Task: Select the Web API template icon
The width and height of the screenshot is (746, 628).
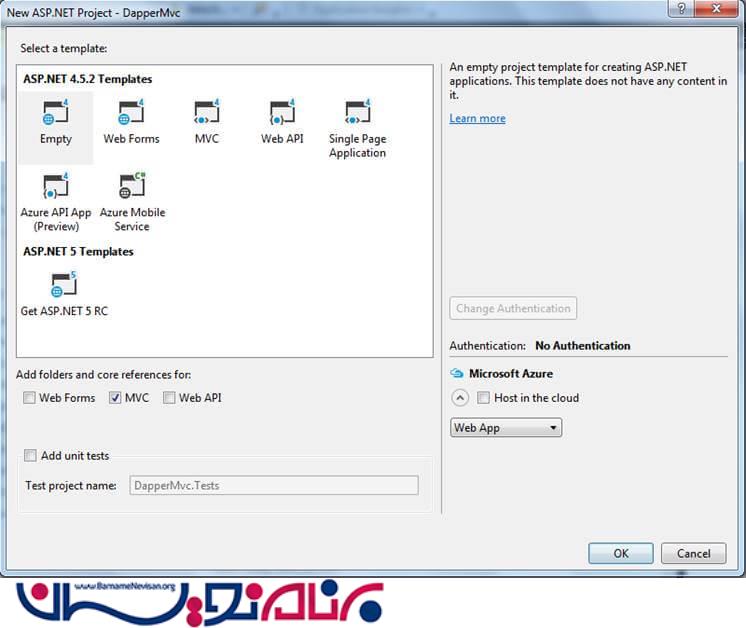Action: 282,112
